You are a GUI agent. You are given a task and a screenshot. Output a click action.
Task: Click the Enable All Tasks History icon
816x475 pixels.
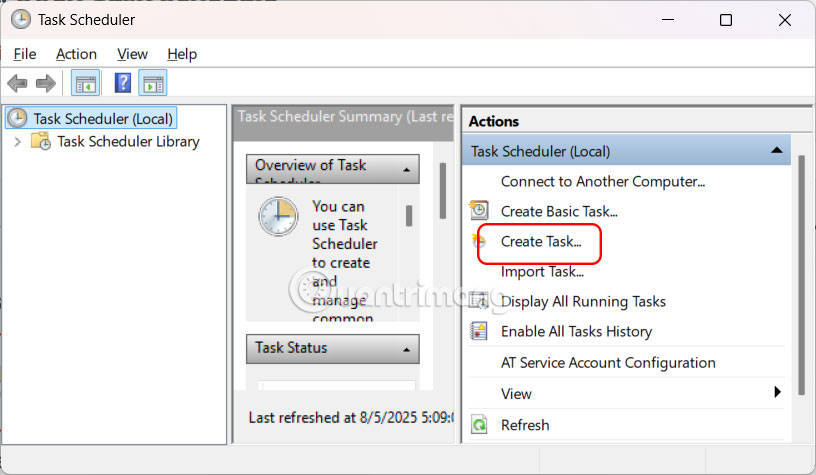(479, 331)
